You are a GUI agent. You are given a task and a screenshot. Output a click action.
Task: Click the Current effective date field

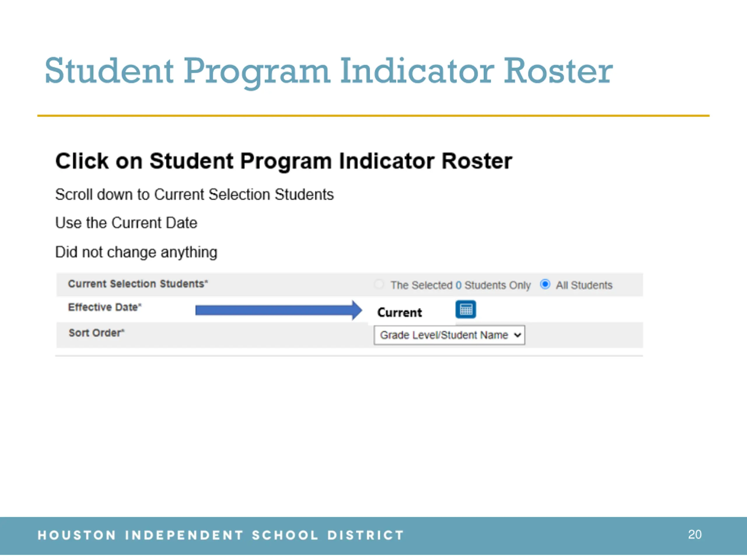tap(399, 313)
